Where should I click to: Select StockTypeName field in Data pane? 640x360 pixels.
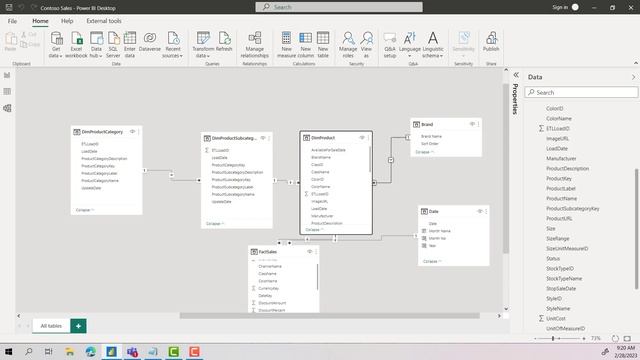tap(564, 278)
